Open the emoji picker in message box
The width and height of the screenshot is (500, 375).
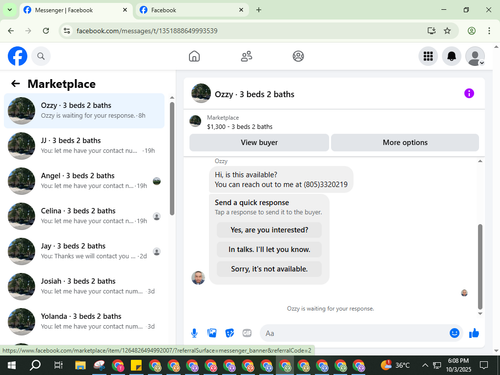pos(454,333)
